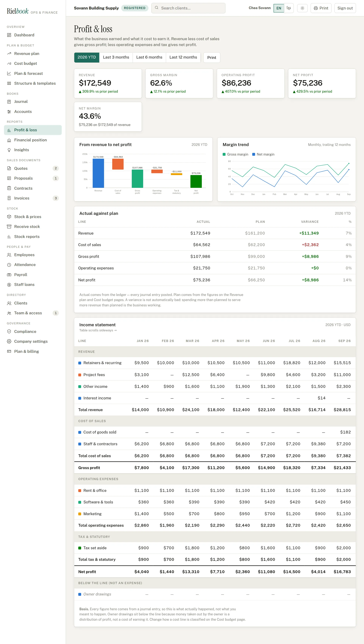
Task: Click the Revenue KPI card
Action: coord(108,84)
